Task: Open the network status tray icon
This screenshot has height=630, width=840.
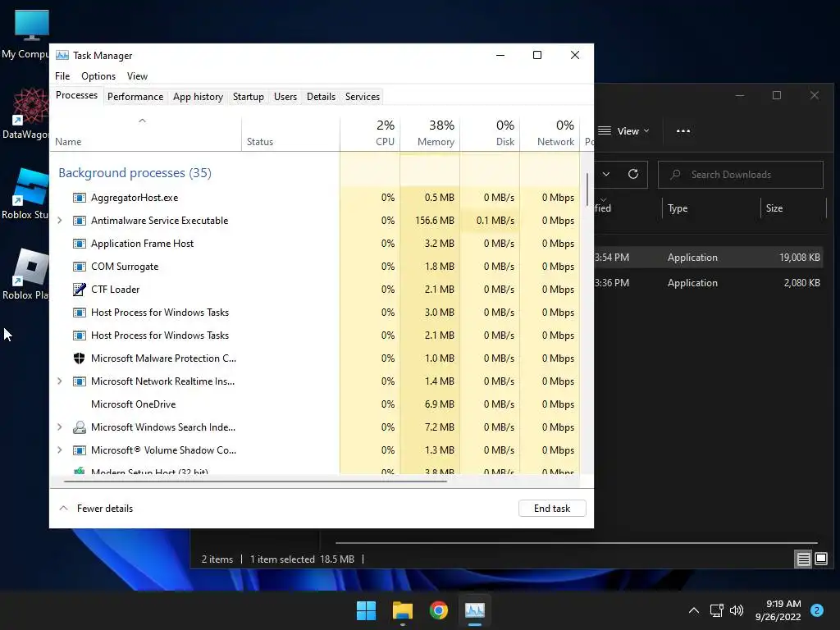Action: click(x=717, y=610)
